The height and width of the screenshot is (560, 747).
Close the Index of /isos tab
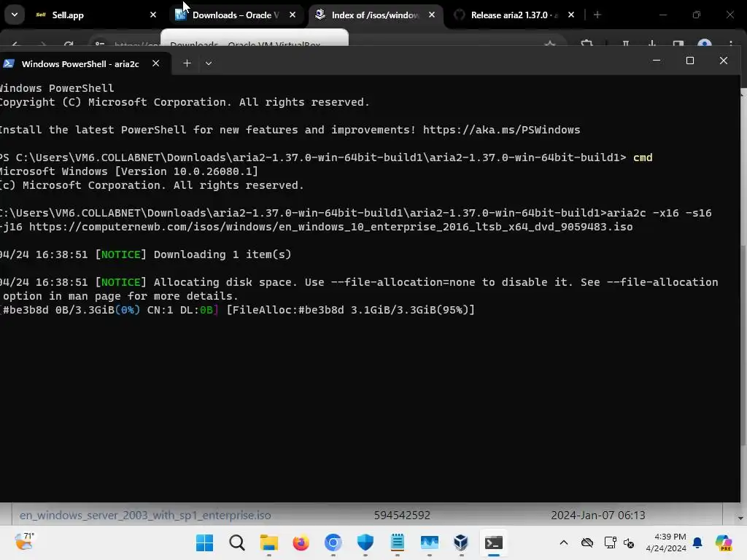click(432, 15)
